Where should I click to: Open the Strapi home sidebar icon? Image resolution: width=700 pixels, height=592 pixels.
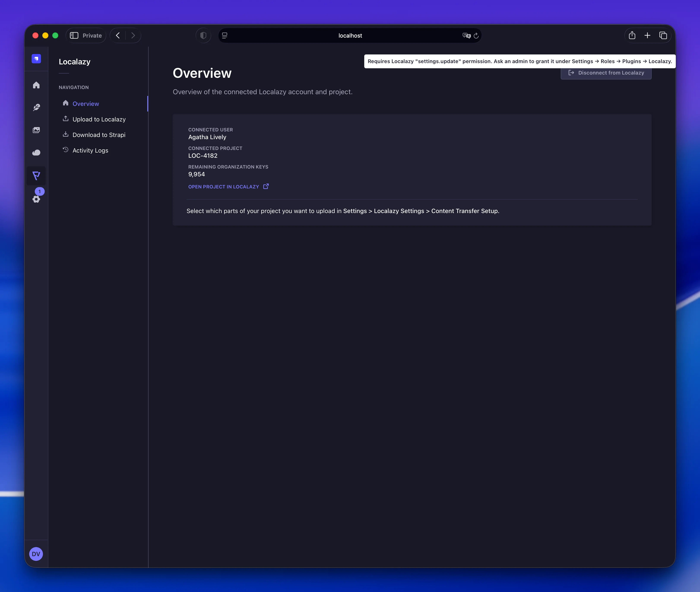pyautogui.click(x=36, y=85)
